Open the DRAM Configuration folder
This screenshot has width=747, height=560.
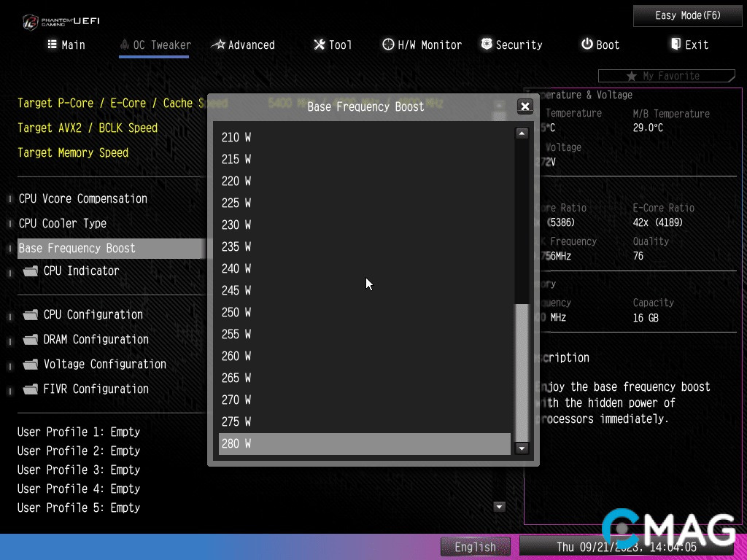[96, 339]
